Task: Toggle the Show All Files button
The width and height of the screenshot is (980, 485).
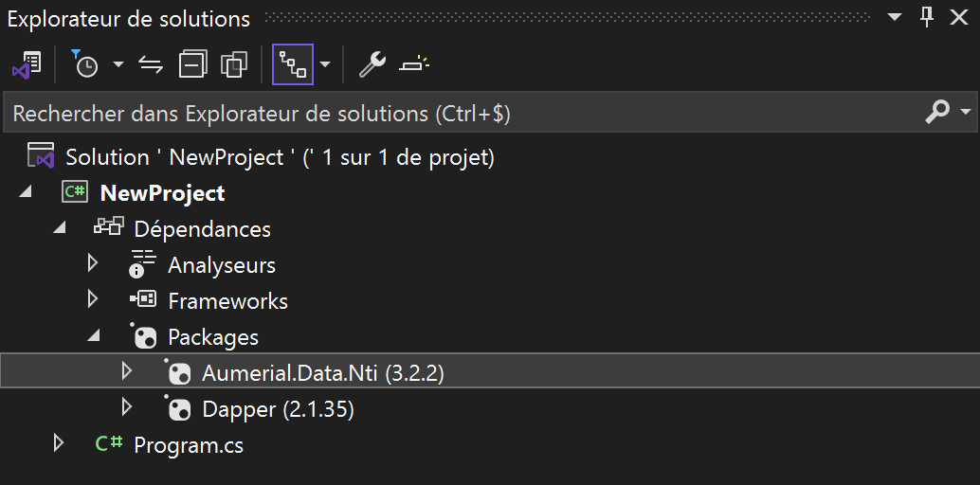Action: point(233,64)
